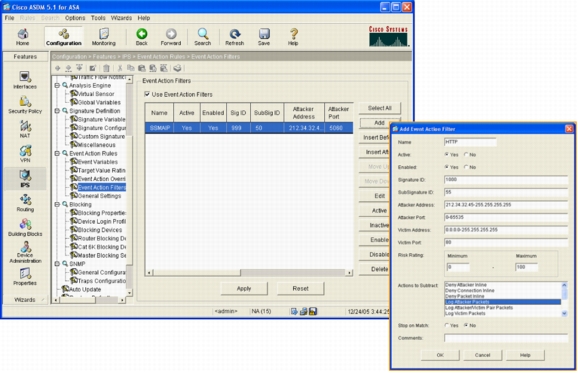Click the Actions to Subtract list scrollbar
578x373 pixels.
[x=564, y=299]
